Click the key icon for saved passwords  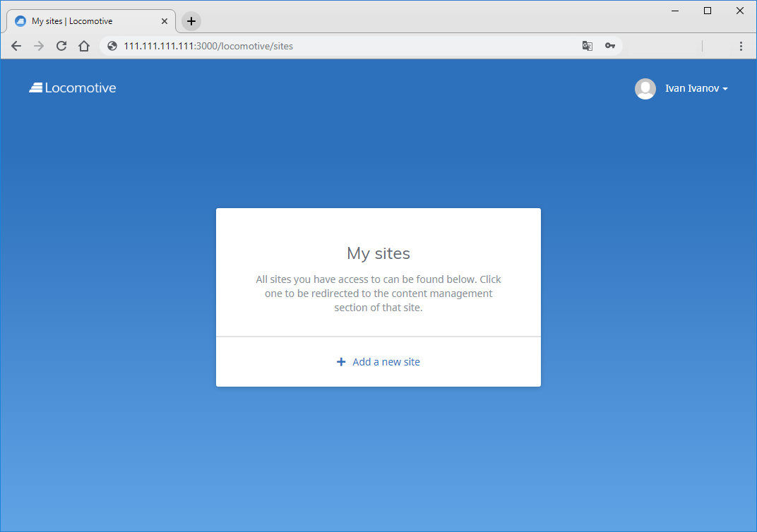pos(610,45)
